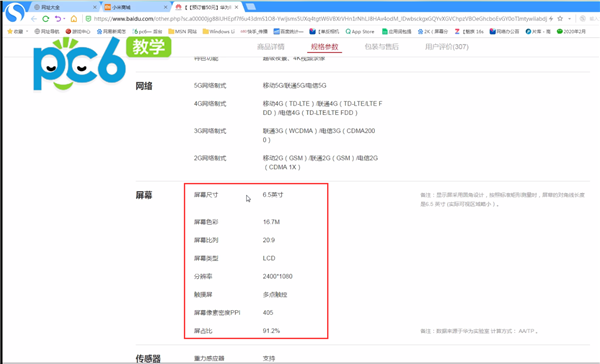Reload the page with green refresh icon
The height and width of the screenshot is (364, 600).
click(x=46, y=19)
